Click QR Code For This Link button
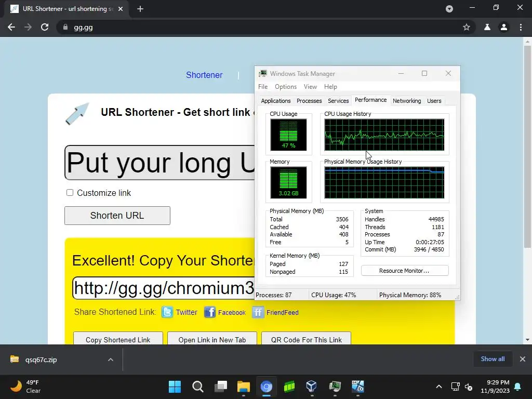Screen dimensions: 532x399 click(x=306, y=339)
